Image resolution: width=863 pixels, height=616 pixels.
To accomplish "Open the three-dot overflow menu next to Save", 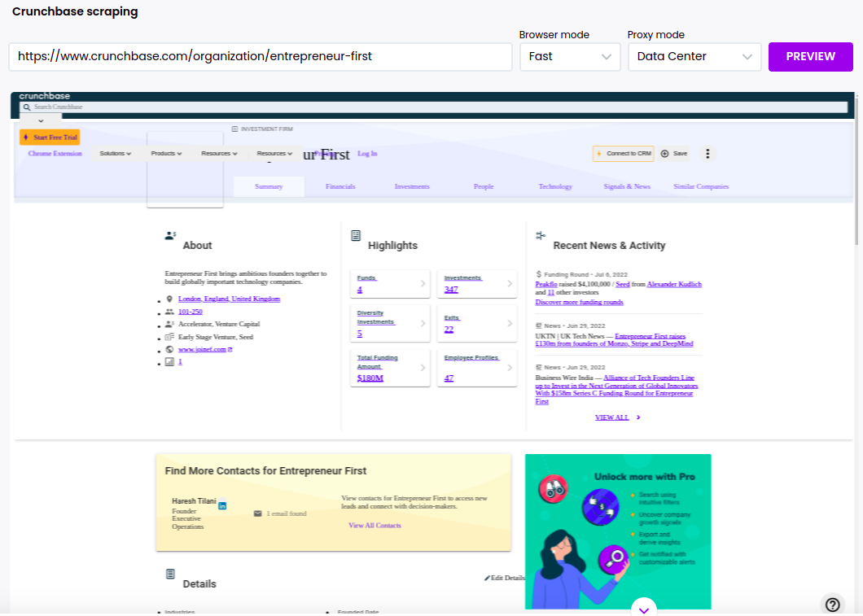I will 707,153.
